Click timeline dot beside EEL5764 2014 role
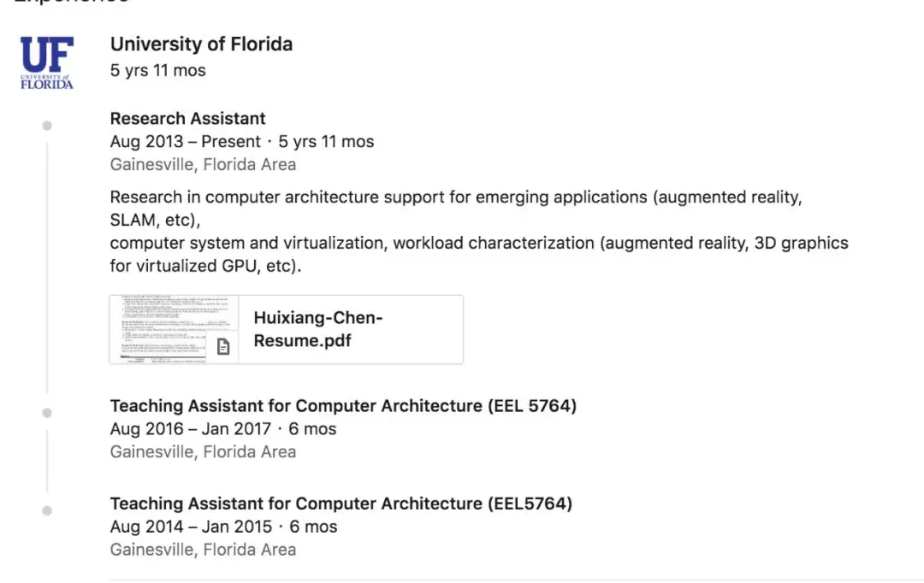Image resolution: width=924 pixels, height=583 pixels. click(47, 510)
